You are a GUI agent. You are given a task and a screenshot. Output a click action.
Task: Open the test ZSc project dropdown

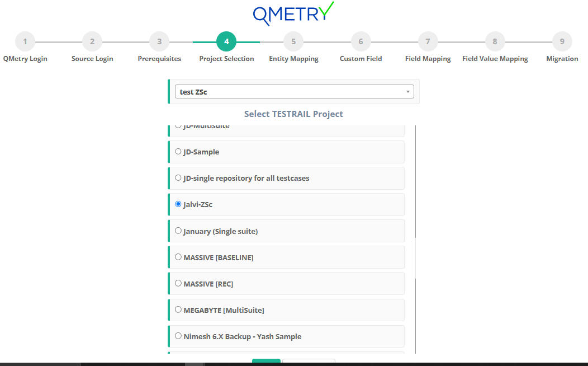[x=295, y=92]
